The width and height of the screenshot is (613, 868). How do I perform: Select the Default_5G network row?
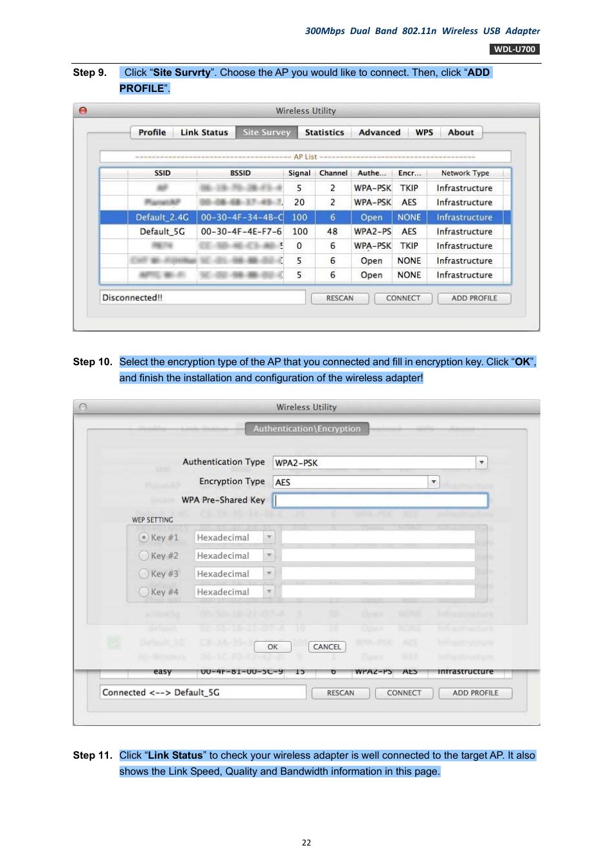[x=305, y=231]
